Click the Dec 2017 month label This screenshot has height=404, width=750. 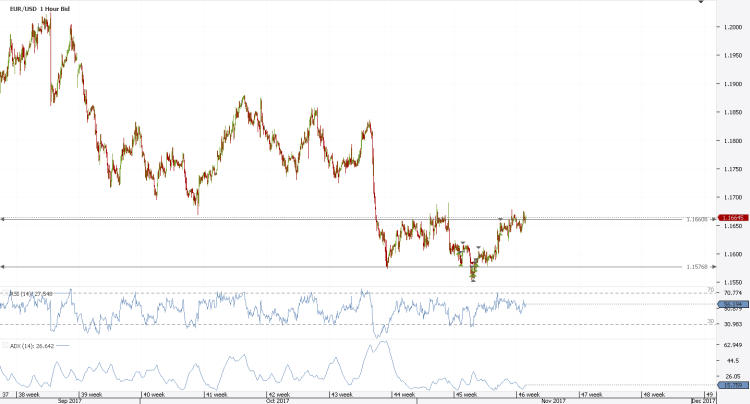tap(703, 401)
